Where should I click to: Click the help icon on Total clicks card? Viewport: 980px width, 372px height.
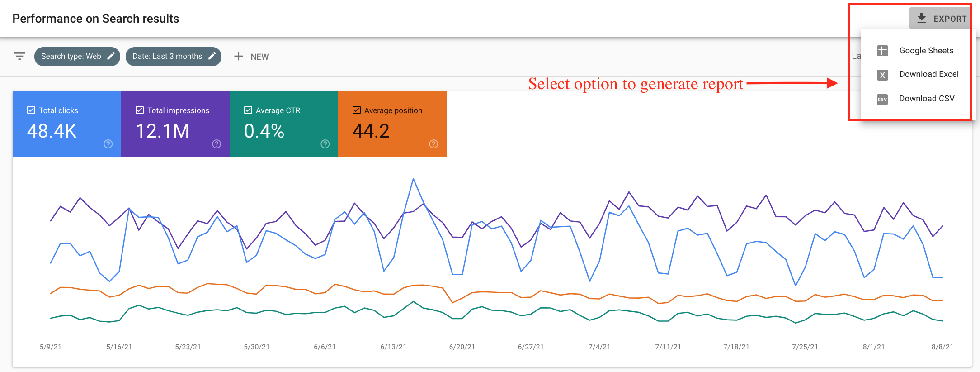(x=108, y=144)
